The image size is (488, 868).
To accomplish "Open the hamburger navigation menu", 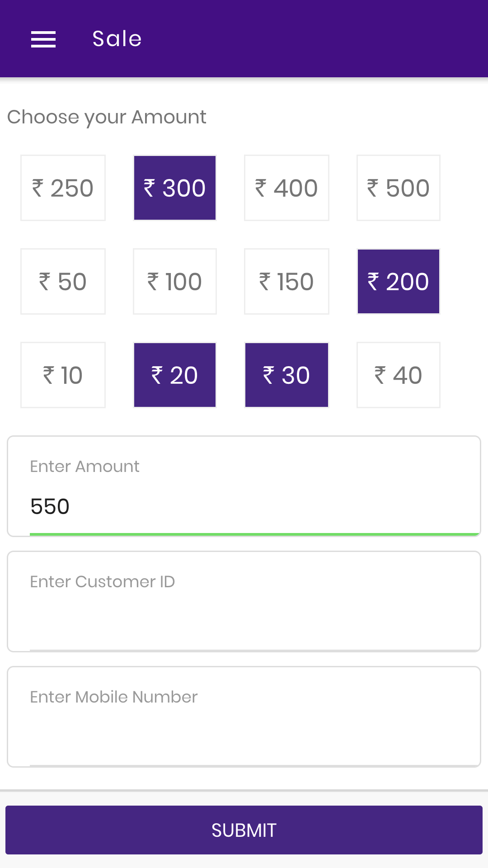I will click(x=43, y=39).
